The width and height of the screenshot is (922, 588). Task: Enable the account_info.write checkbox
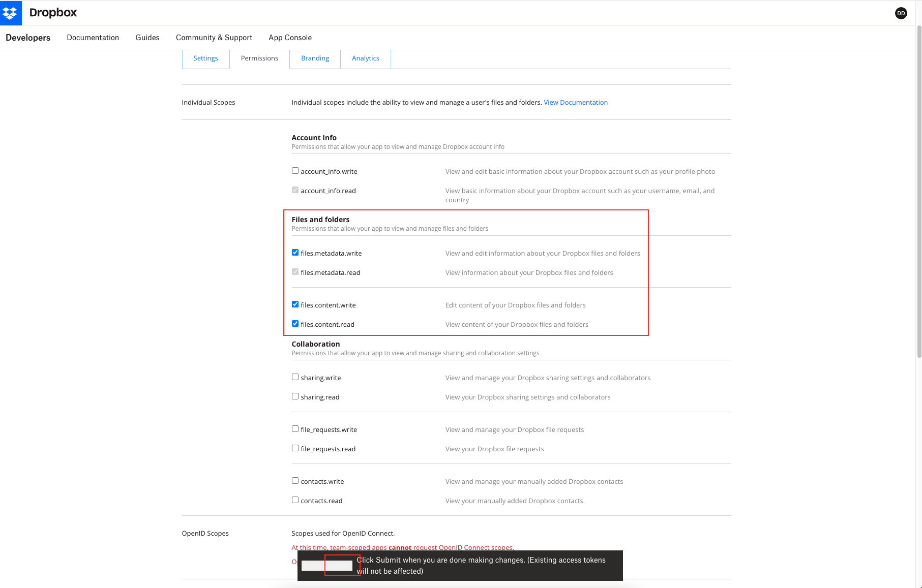tap(295, 171)
